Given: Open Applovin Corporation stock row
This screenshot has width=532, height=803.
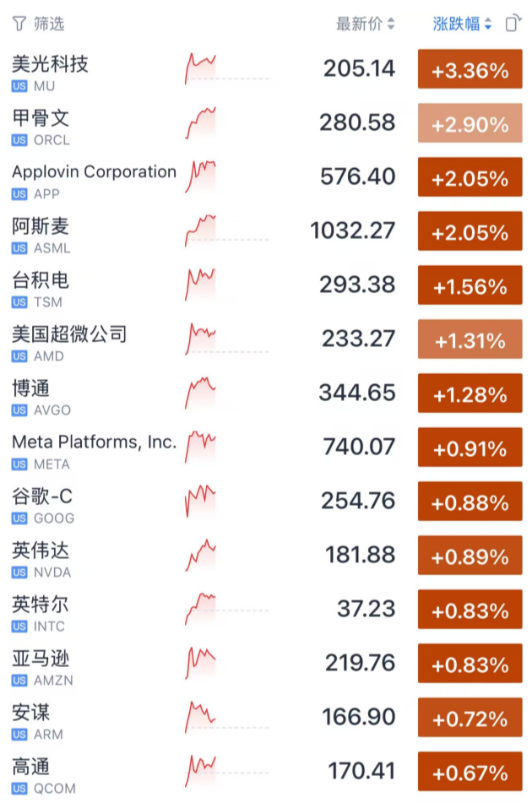Looking at the screenshot, I should [x=94, y=172].
